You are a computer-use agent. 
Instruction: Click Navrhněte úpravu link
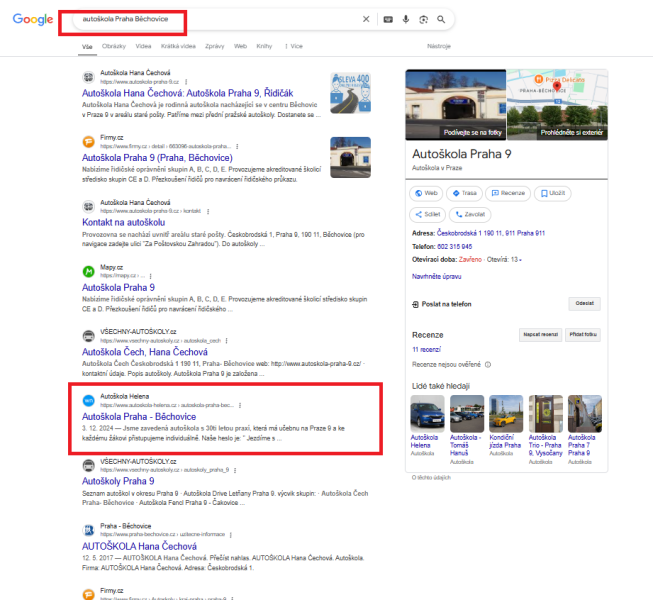(x=436, y=276)
